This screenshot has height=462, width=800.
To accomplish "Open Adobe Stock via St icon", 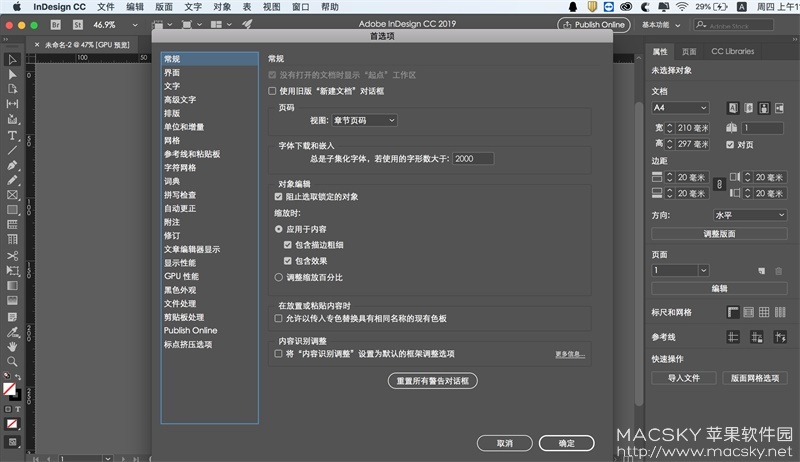I will [x=78, y=24].
